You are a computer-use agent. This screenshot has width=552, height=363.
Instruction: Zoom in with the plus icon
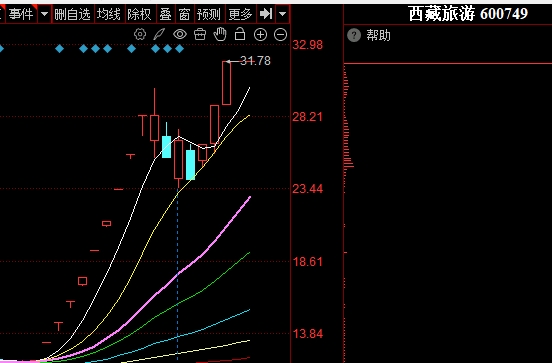coord(261,35)
